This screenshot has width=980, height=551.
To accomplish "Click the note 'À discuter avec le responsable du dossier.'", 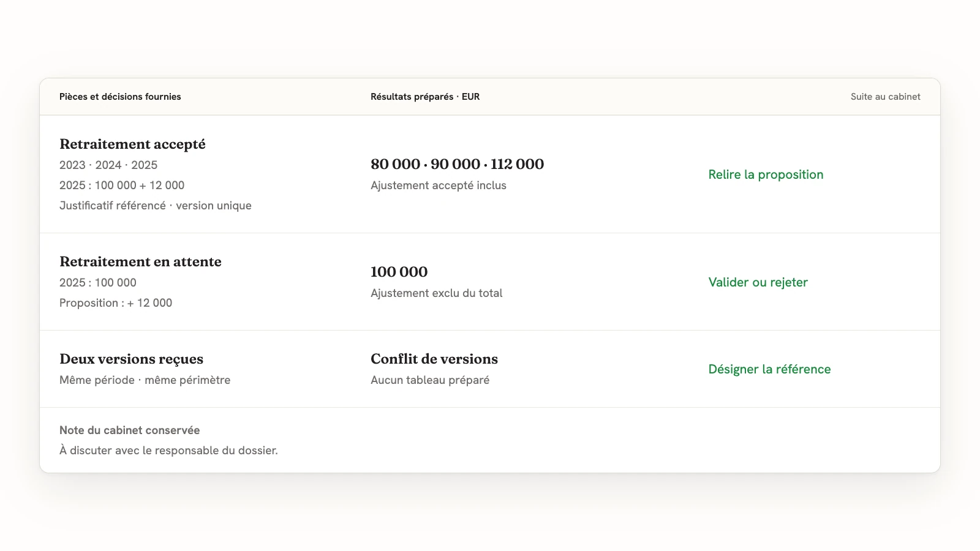I will [168, 451].
